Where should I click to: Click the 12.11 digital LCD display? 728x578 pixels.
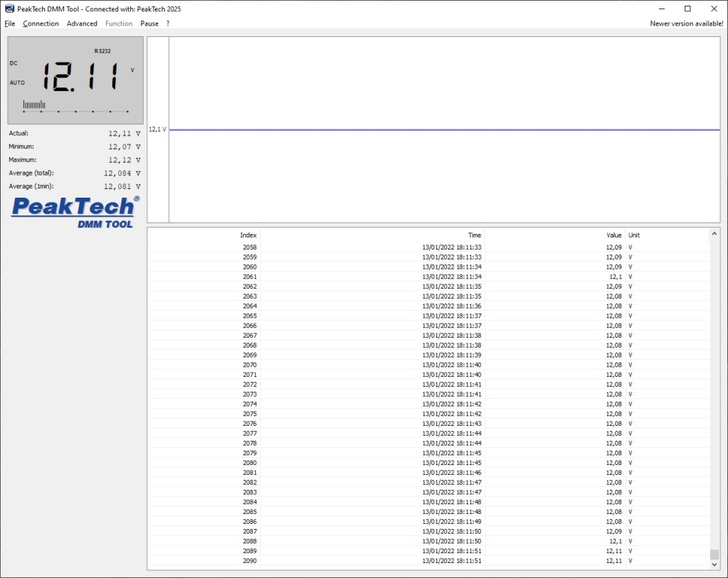[80, 77]
